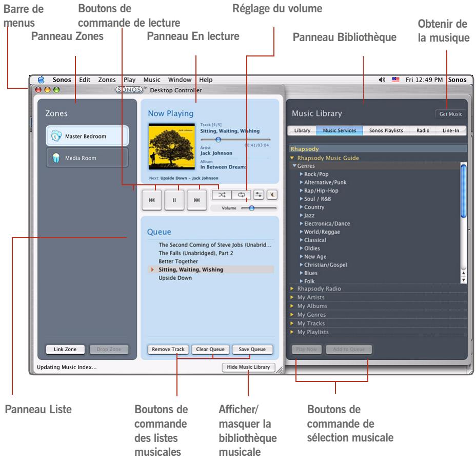Screen dimensions: 476x461
Task: Open the Zones menu
Action: 107,80
